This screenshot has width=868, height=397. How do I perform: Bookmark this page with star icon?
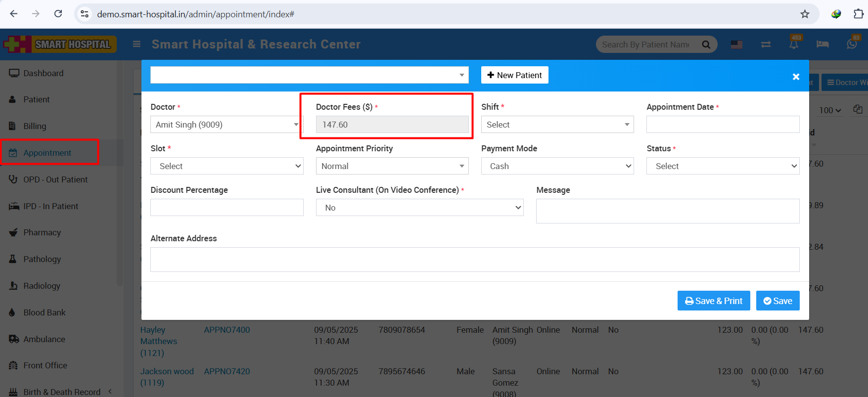(805, 14)
